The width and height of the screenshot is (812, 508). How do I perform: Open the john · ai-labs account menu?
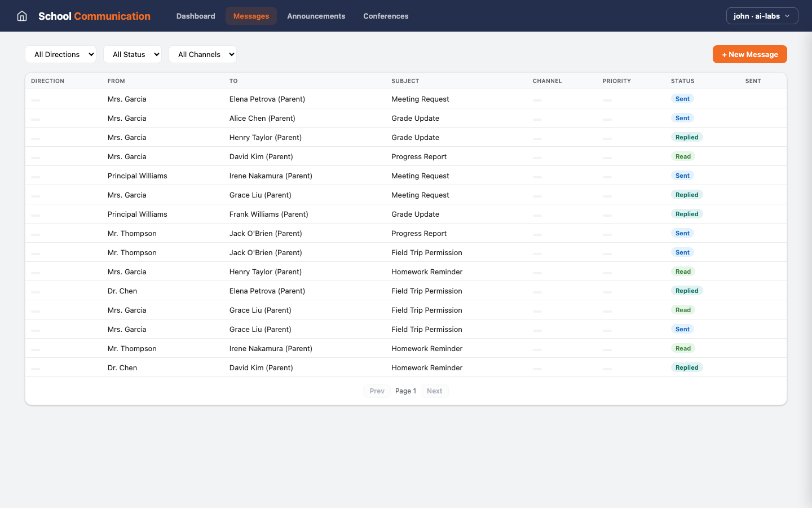tap(762, 16)
